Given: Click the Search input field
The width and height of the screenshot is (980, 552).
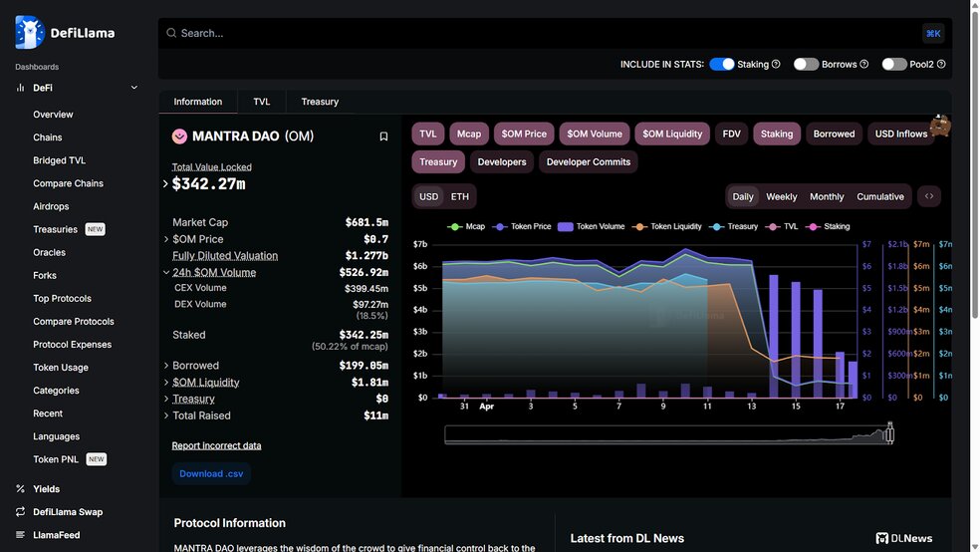Looking at the screenshot, I should point(538,33).
